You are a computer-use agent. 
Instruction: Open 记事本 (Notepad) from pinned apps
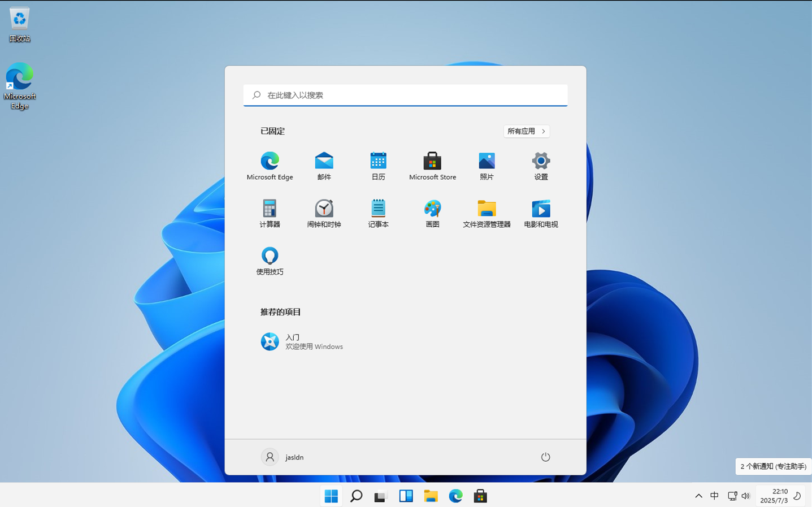[x=378, y=213]
